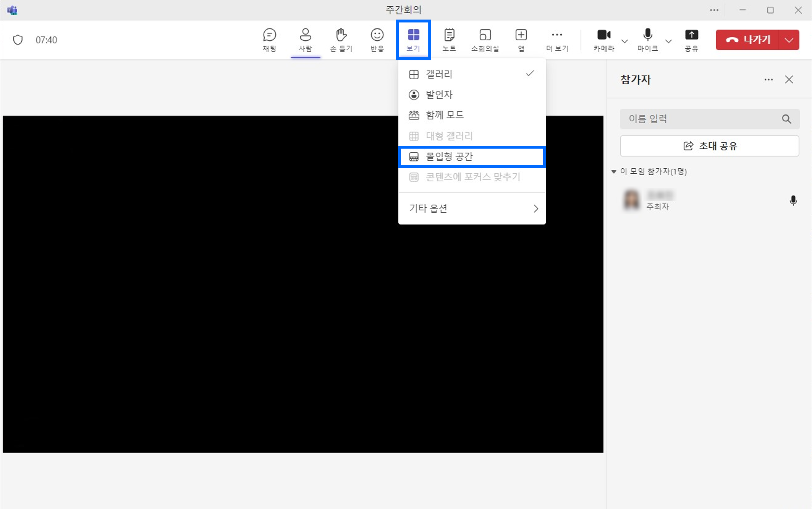Start screen sharing with 공유
Viewport: 812px width, 509px height.
(x=691, y=39)
